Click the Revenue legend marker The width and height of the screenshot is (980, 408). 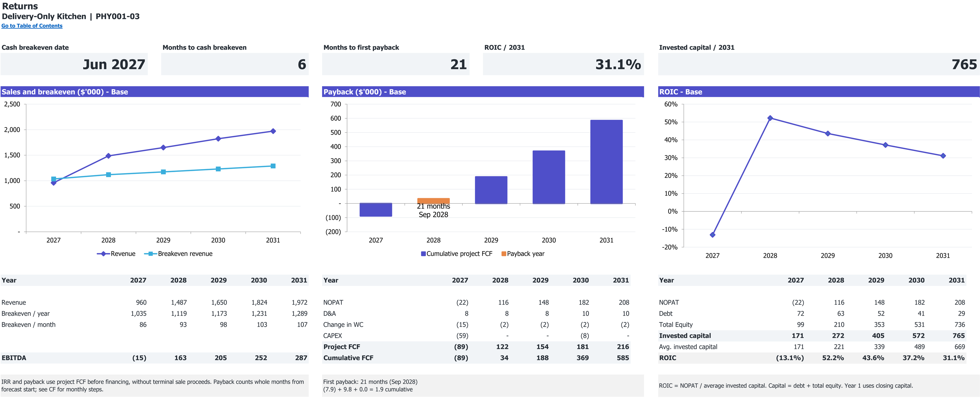(x=103, y=254)
